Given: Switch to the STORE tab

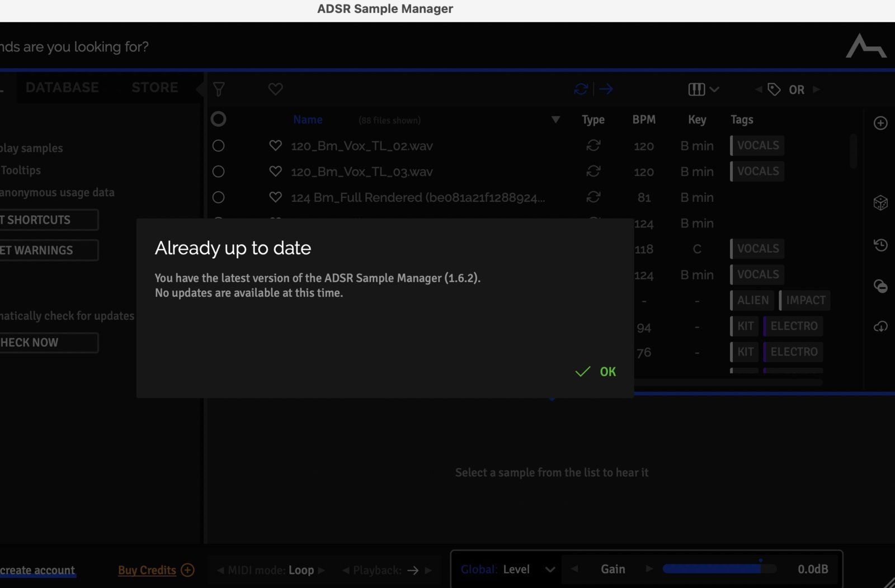Looking at the screenshot, I should coord(155,88).
